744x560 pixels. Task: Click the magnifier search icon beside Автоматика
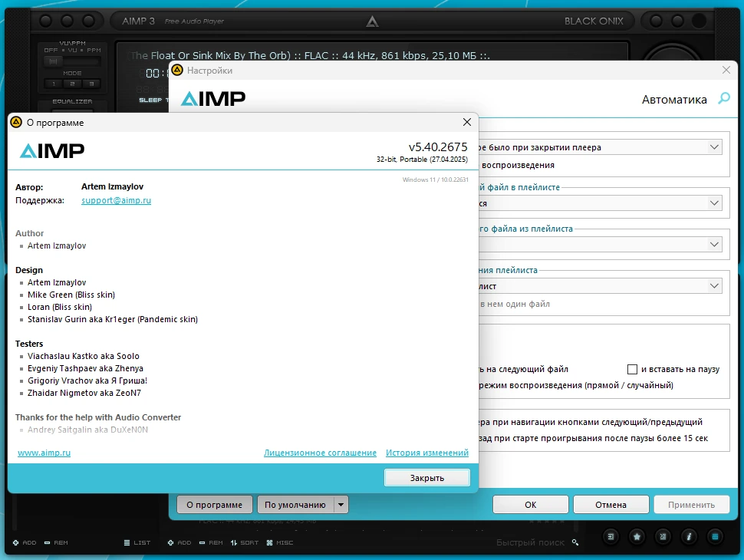click(x=724, y=98)
